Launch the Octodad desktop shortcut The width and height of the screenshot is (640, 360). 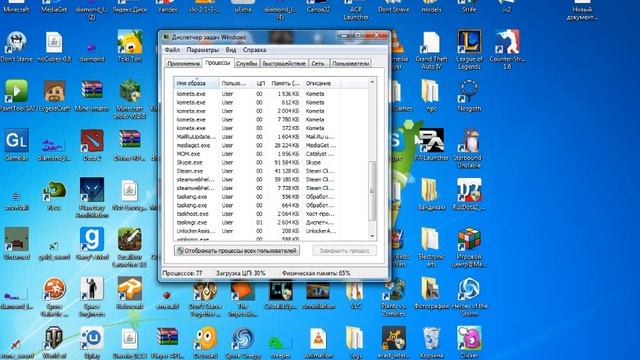point(205,342)
